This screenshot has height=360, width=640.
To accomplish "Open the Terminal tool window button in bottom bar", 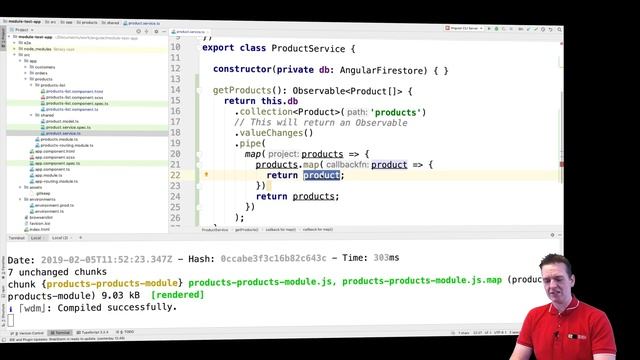I will 60,333.
